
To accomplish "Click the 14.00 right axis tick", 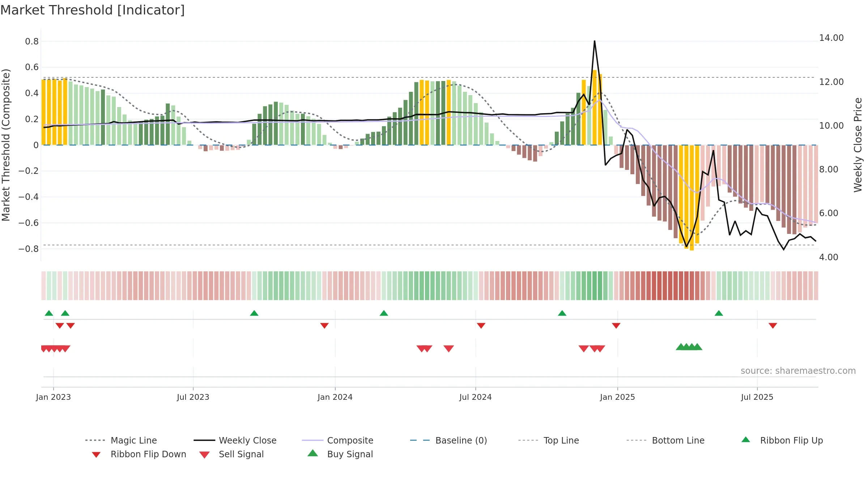I will (x=831, y=38).
